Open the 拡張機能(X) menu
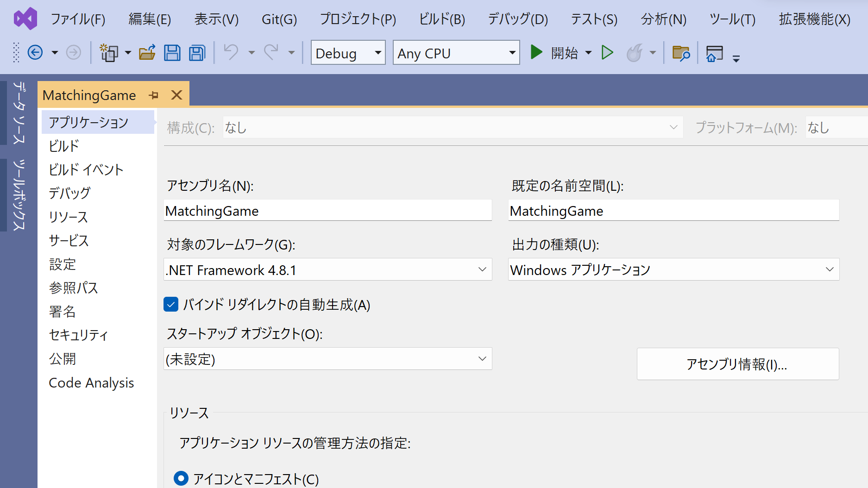868x488 pixels. (x=815, y=19)
